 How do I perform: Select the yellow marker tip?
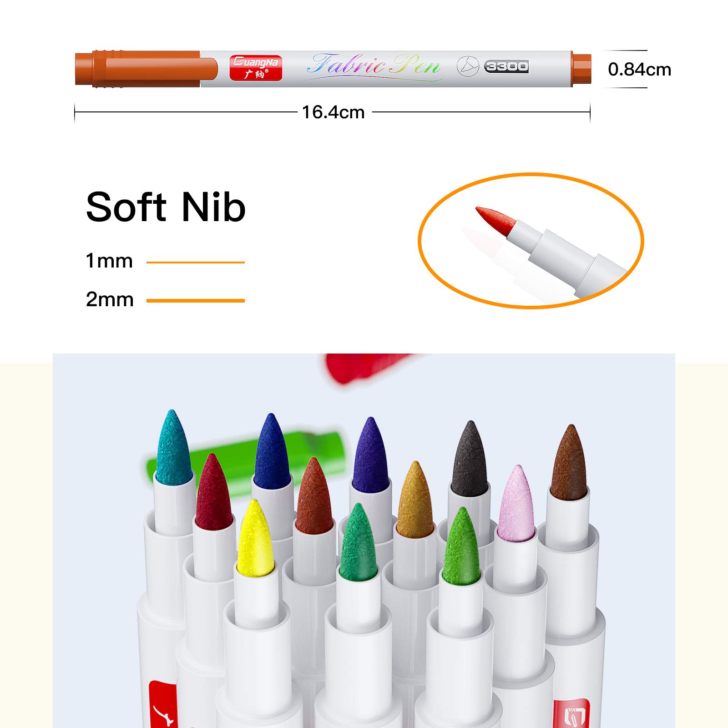tap(255, 536)
